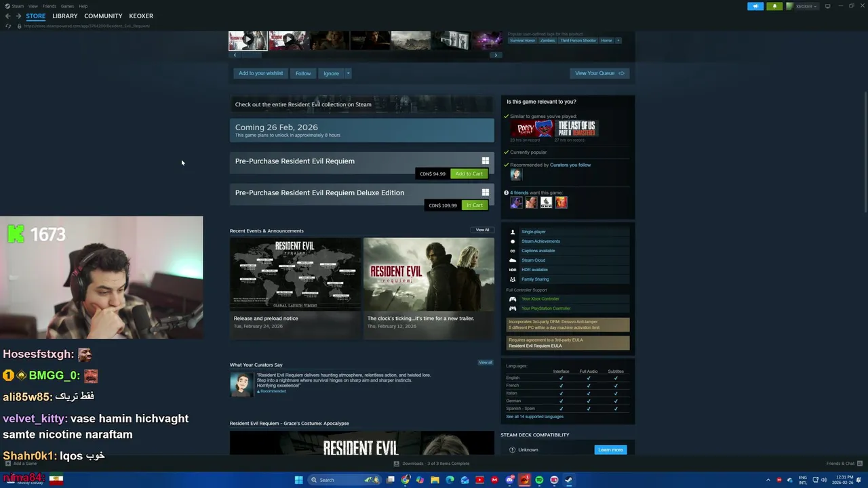Click In Cart for the Deluxe Edition
The image size is (868, 488).
[475, 205]
